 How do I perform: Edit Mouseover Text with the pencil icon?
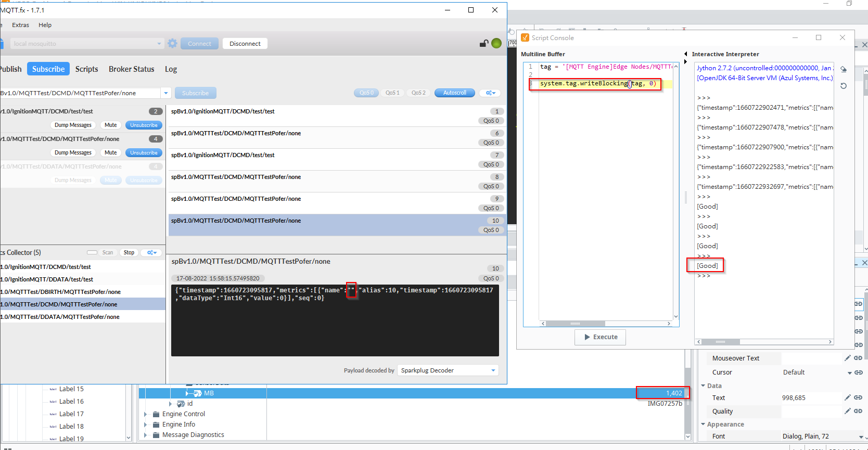(847, 358)
